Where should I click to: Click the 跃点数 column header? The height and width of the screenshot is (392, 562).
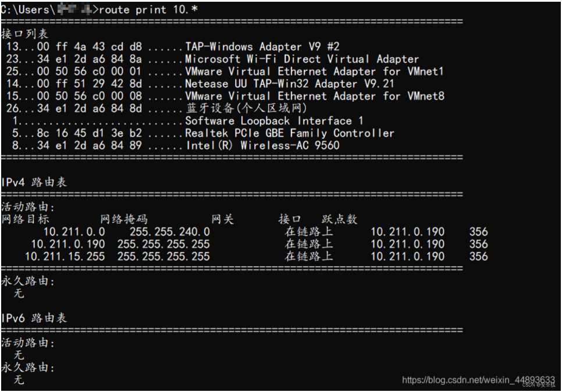click(x=339, y=219)
